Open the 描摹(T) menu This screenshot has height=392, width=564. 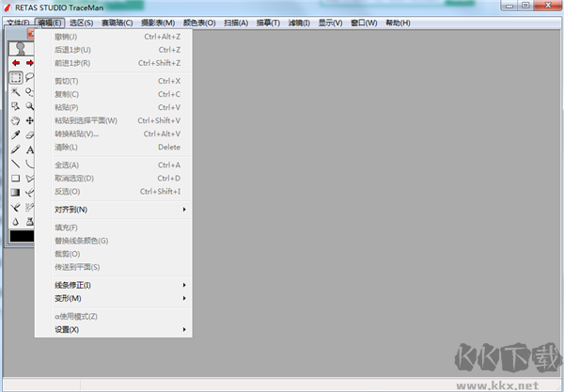pos(268,23)
